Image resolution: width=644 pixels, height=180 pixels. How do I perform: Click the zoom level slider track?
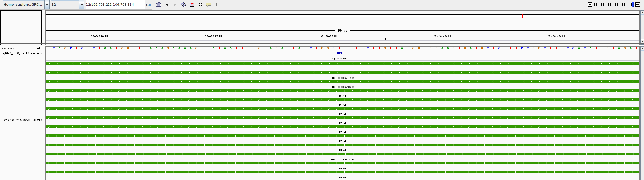(614, 5)
